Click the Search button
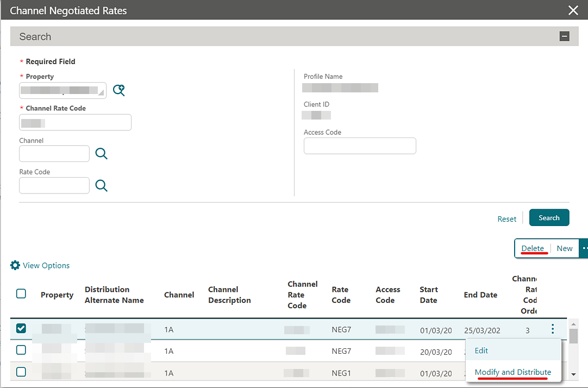The height and width of the screenshot is (388, 588). pos(549,217)
